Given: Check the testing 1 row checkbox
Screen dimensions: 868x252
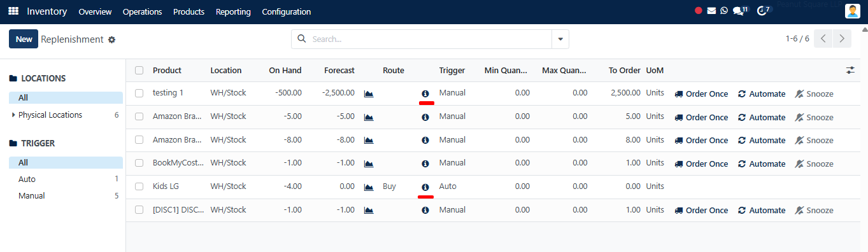Looking at the screenshot, I should point(139,93).
